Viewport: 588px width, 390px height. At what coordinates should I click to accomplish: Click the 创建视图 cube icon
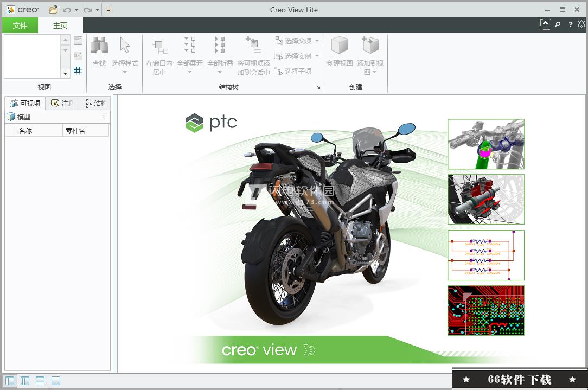[x=340, y=46]
